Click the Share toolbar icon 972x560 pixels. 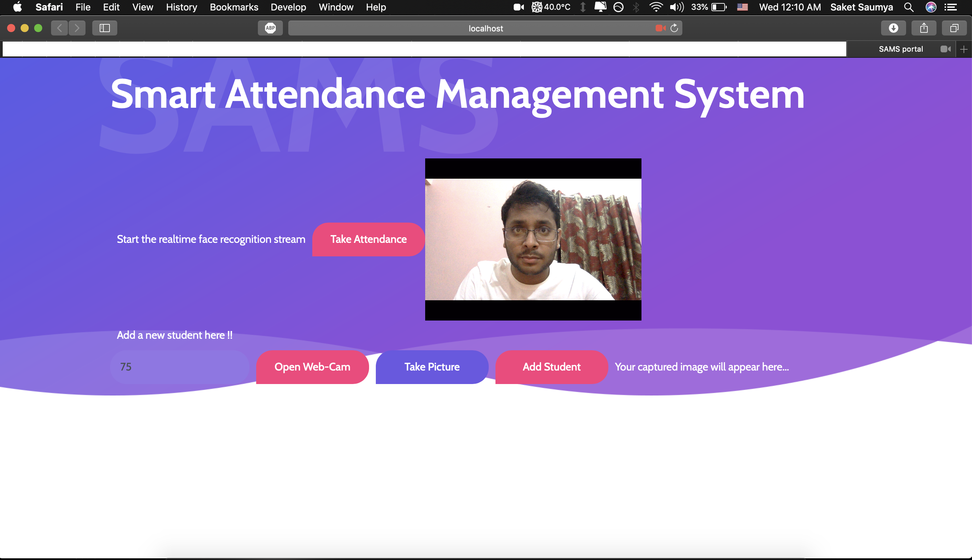coord(924,28)
